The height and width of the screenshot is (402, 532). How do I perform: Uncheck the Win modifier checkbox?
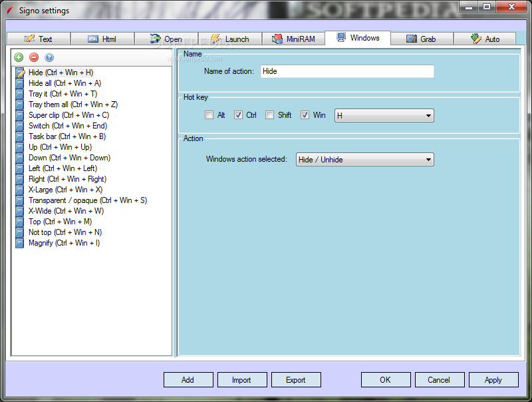tap(305, 115)
